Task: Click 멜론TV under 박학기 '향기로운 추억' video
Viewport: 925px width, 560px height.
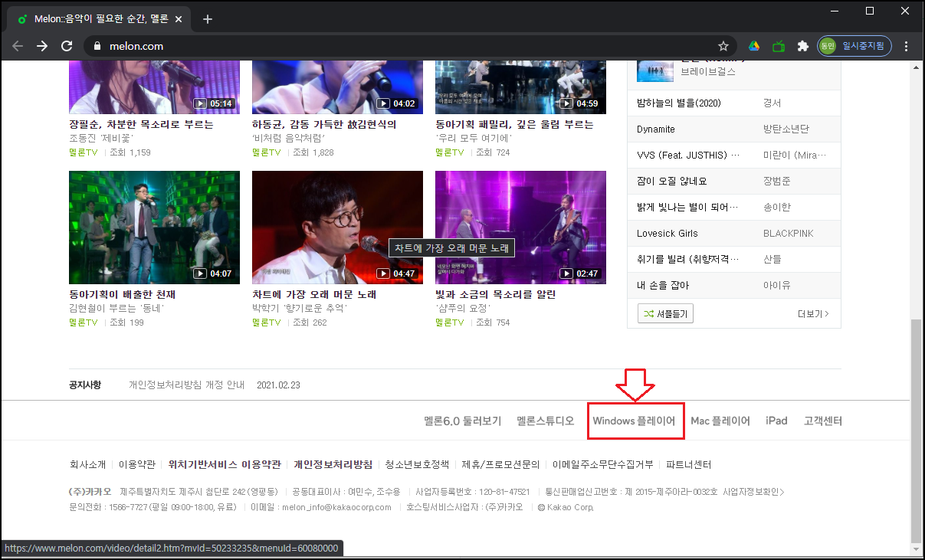Action: (x=267, y=323)
